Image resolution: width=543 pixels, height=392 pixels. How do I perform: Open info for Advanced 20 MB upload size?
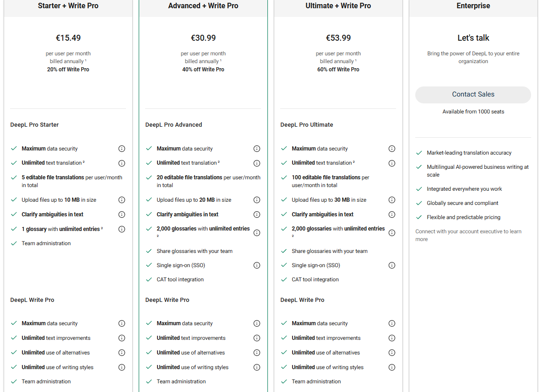pos(256,200)
